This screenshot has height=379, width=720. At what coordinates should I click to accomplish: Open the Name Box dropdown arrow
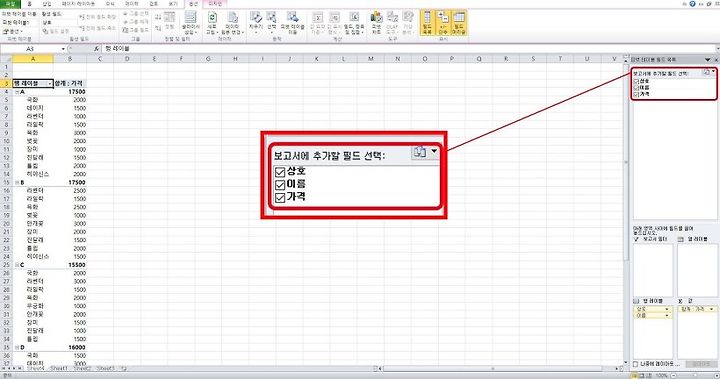click(x=63, y=49)
